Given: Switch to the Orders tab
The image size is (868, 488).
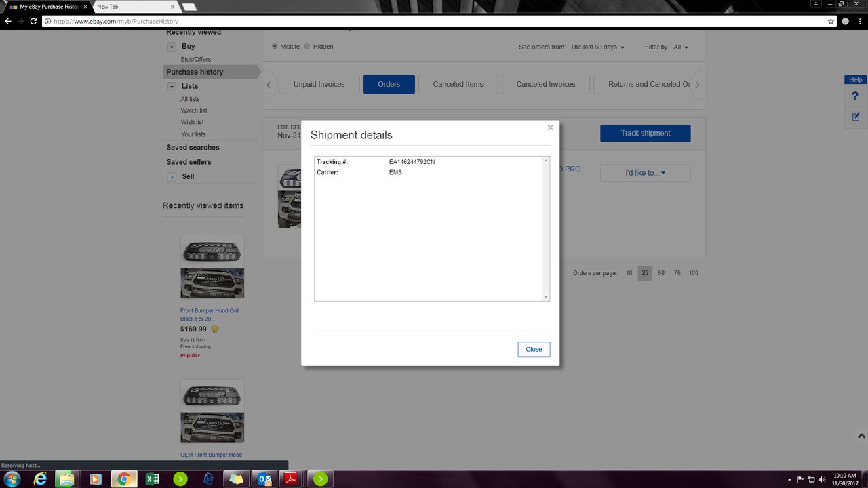Looking at the screenshot, I should pos(389,84).
